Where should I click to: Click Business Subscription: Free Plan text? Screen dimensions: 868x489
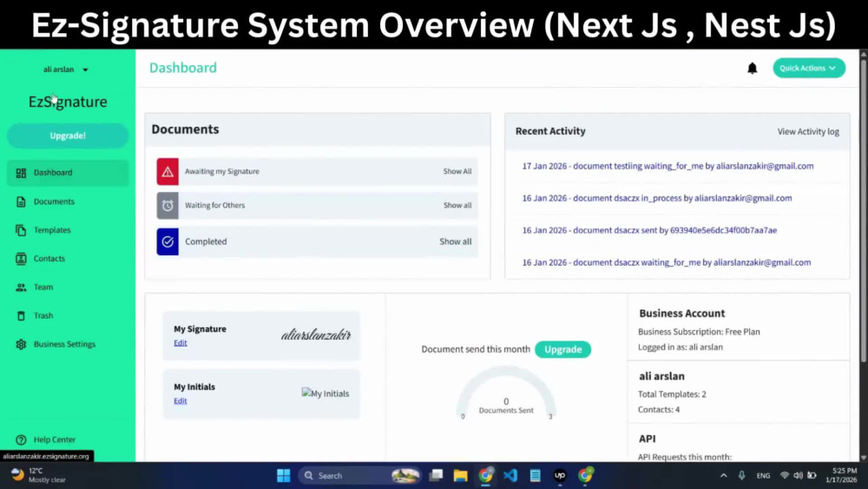pos(699,332)
